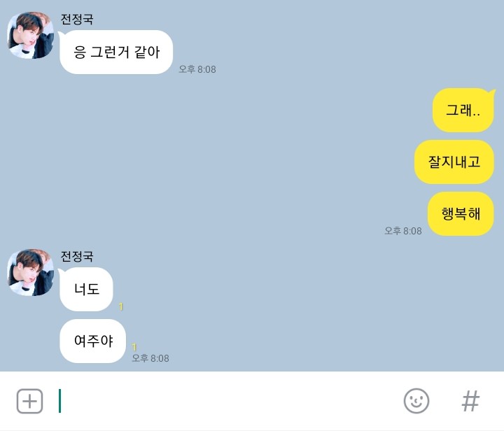
Task: Click the timestamp under the '여주야' bubble
Action: [x=150, y=358]
